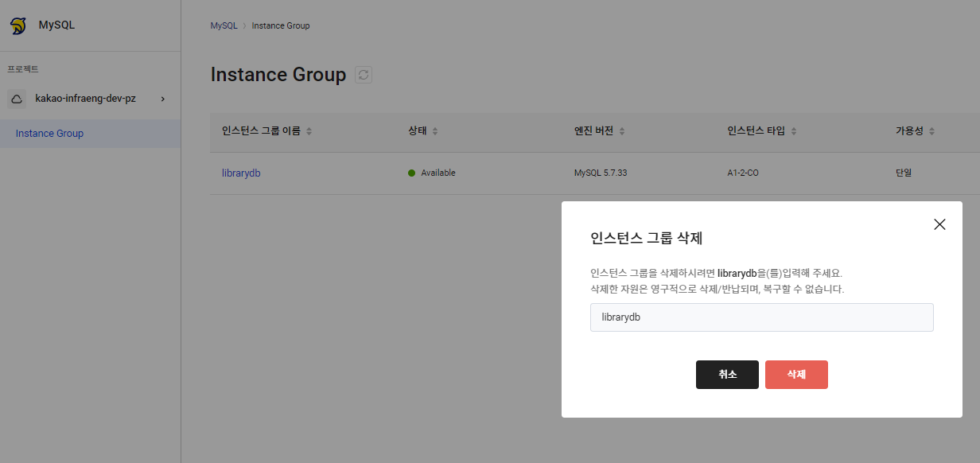The image size is (980, 463).
Task: Sort by 엔진 버전 column arrows
Action: pos(622,131)
